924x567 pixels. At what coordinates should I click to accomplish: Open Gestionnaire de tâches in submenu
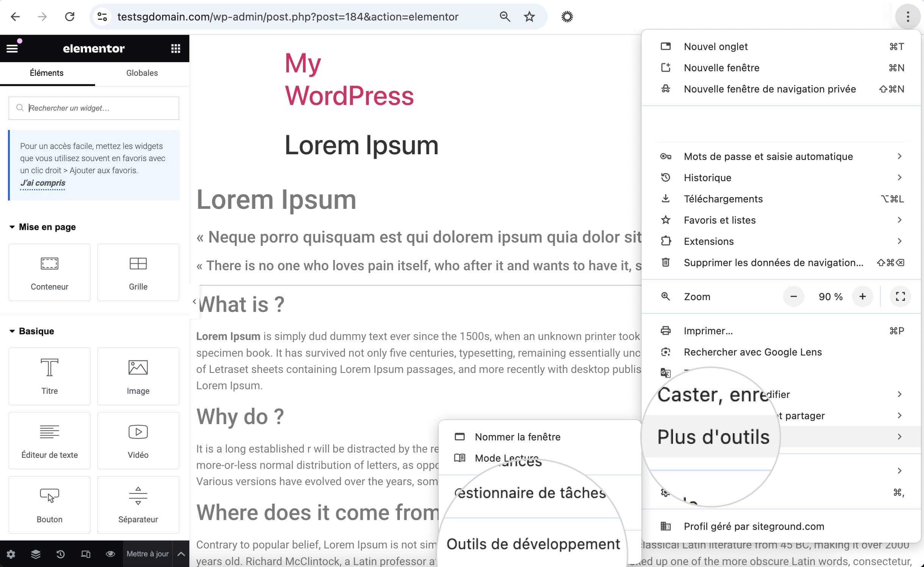530,493
